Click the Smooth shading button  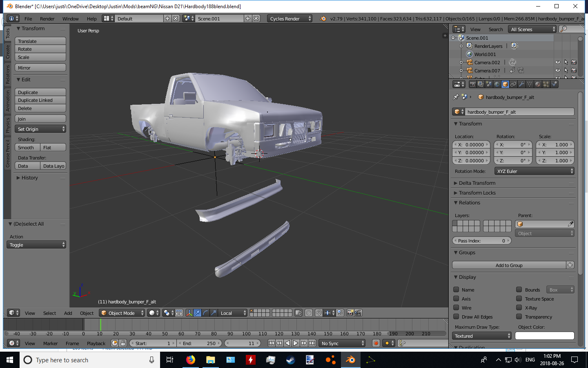coord(27,147)
